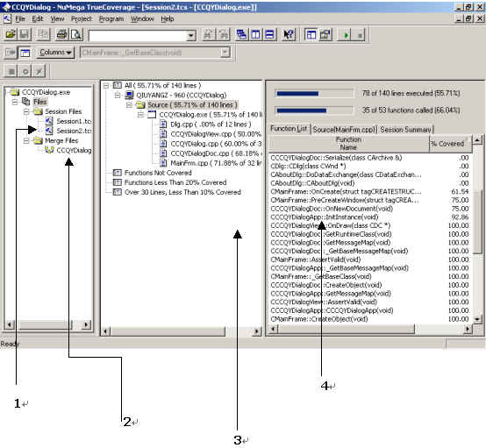The width and height of the screenshot is (486, 448).
Task: Collapse the Source 55.71% folder node
Action: point(129,105)
